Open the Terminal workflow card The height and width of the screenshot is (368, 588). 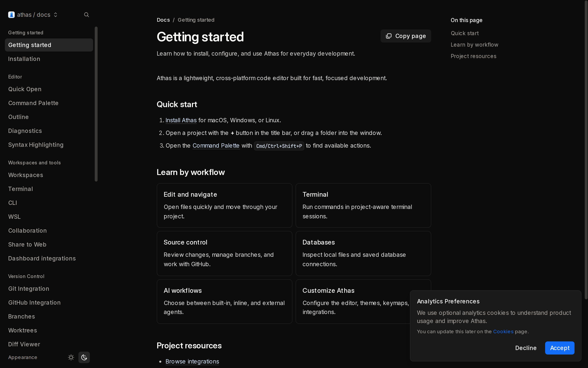363,205
